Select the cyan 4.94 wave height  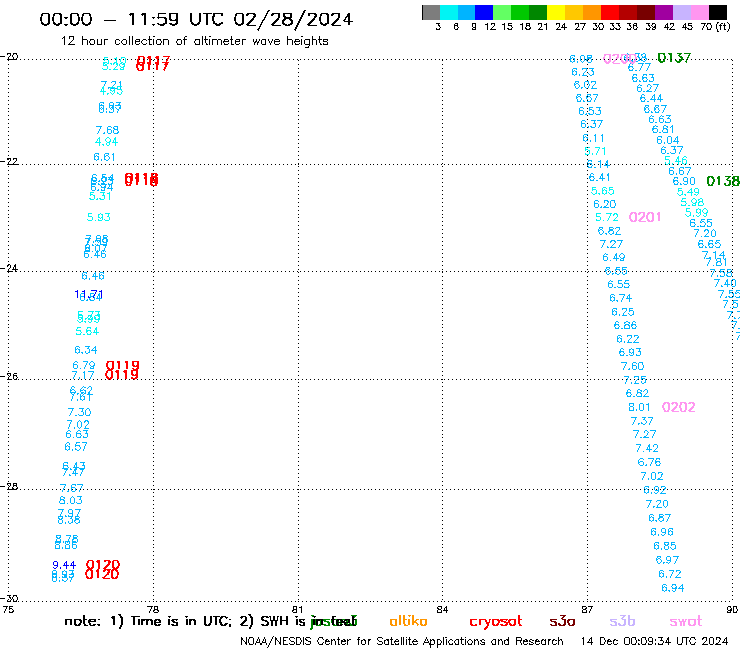tap(106, 142)
